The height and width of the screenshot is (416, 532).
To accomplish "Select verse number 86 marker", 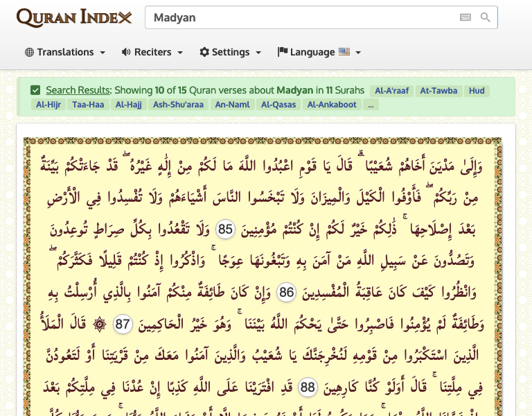I will click(x=286, y=292).
